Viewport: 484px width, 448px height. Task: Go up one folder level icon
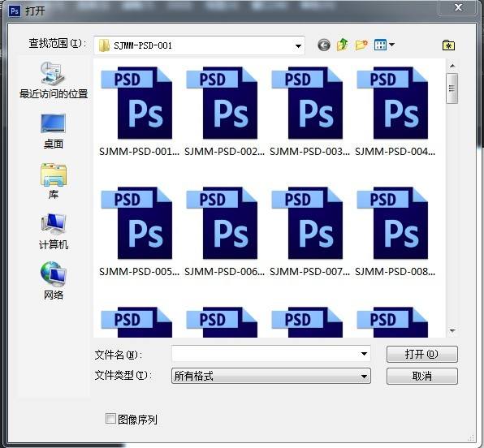tap(343, 45)
